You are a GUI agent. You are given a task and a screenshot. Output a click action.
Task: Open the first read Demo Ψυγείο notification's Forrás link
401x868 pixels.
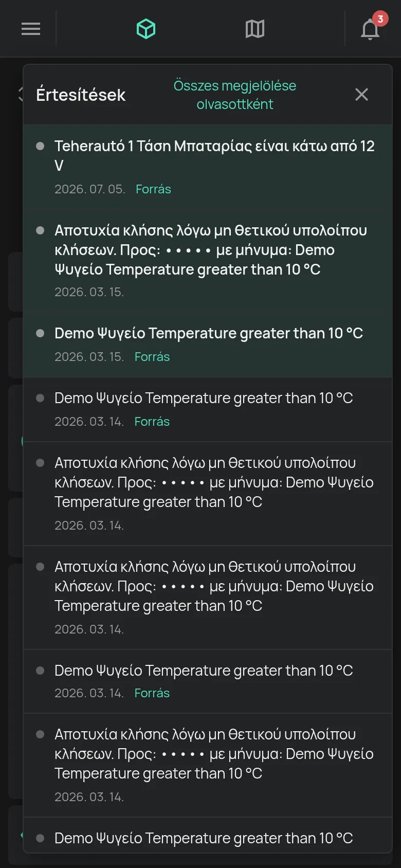click(152, 422)
